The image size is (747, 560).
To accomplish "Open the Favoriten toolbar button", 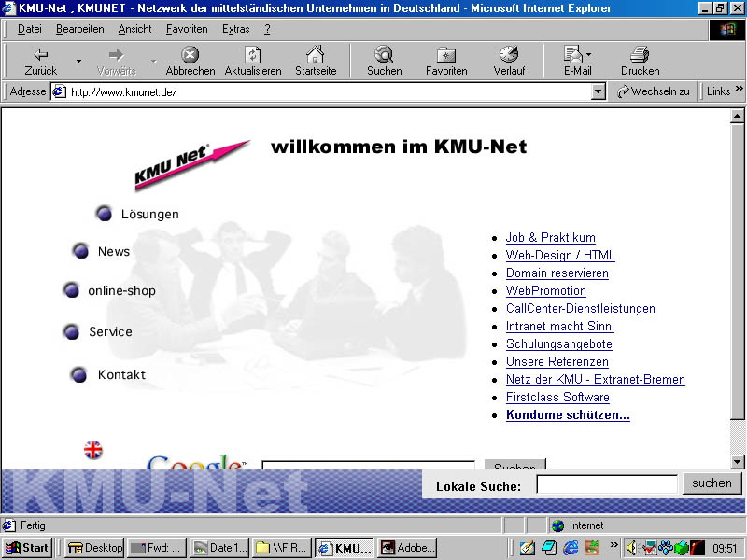I will [446, 61].
